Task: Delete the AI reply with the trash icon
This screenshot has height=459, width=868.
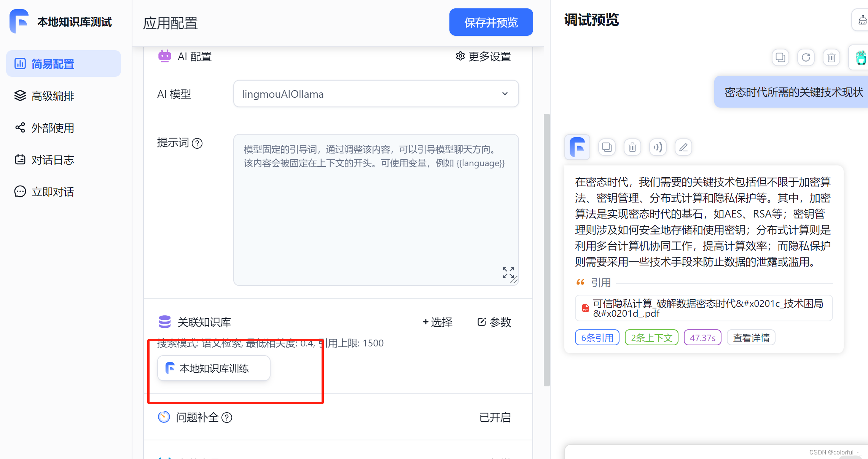Action: point(632,147)
